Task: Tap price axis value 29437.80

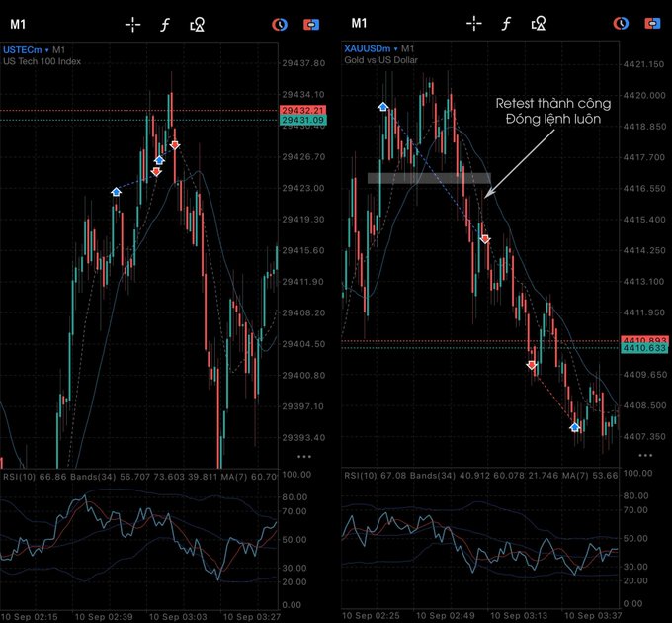Action: click(303, 63)
